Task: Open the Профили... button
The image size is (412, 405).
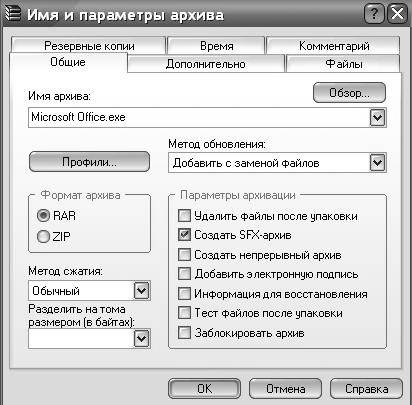Action: [x=89, y=162]
